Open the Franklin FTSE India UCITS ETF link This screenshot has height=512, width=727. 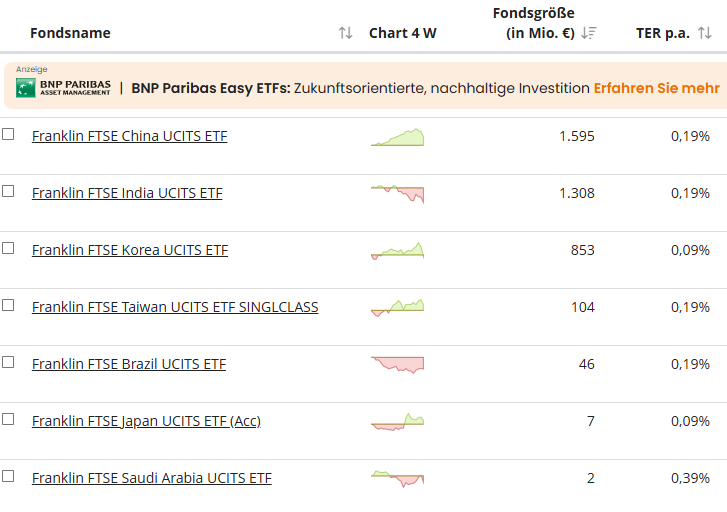pyautogui.click(x=127, y=193)
